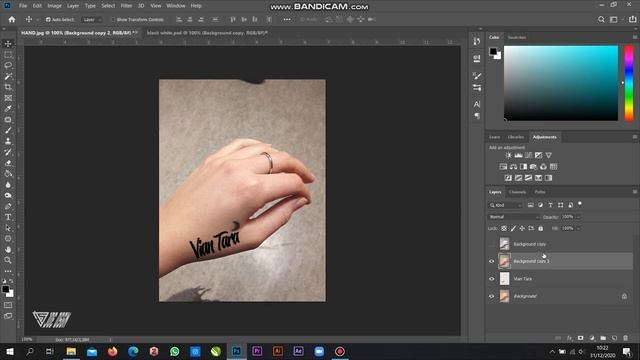The image size is (640, 360).
Task: Select the Crop tool
Action: click(x=8, y=87)
